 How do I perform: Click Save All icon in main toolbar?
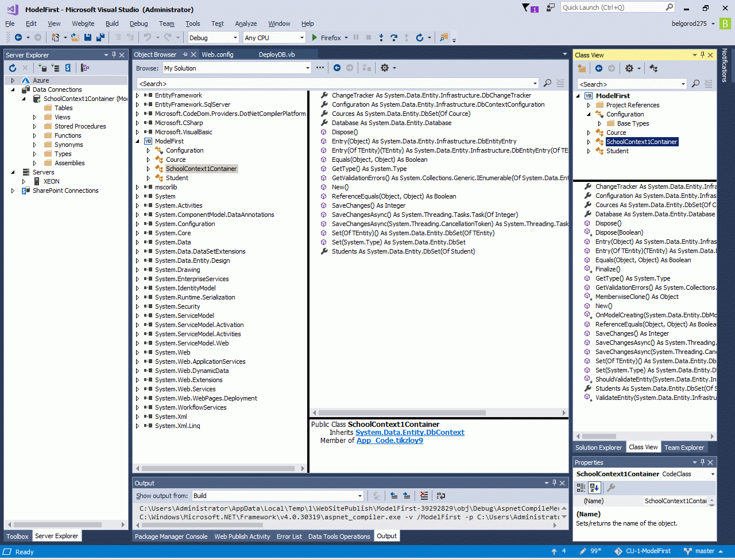[100, 37]
